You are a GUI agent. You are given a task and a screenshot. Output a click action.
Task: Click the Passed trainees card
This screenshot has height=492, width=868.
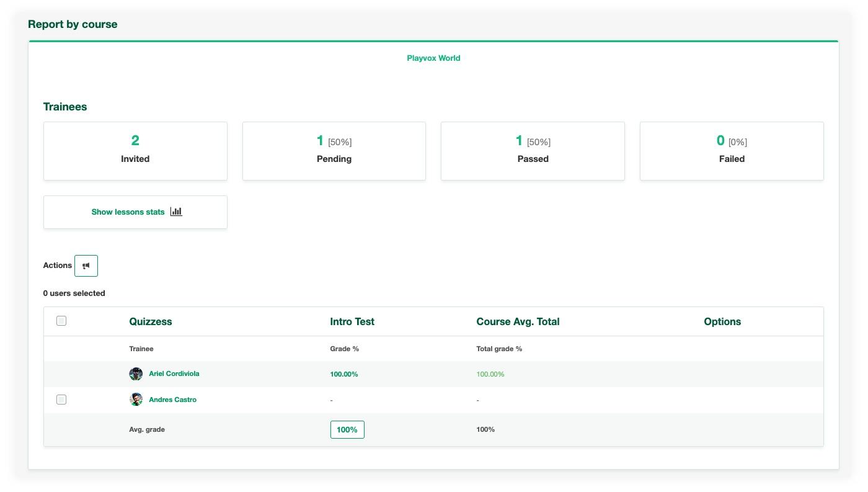(x=533, y=151)
